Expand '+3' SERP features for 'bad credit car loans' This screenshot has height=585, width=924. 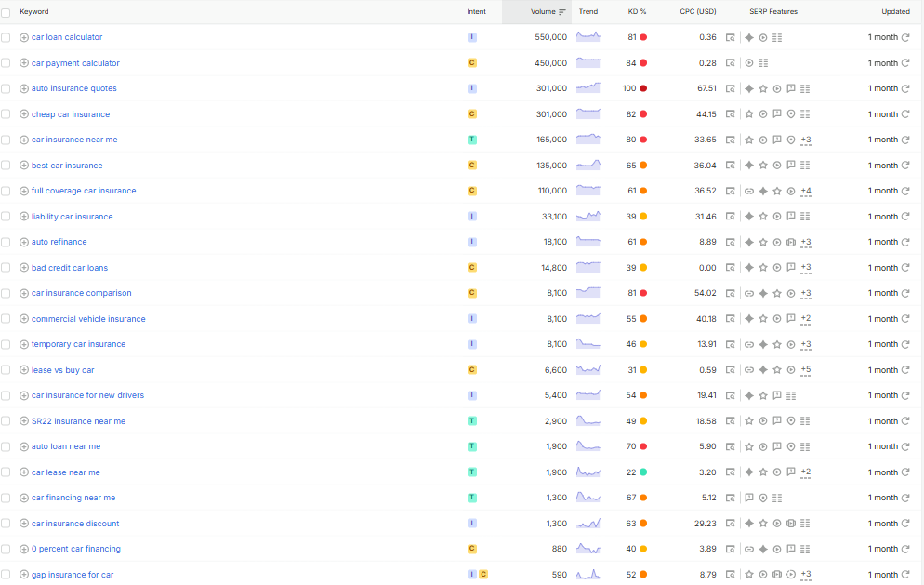pos(806,269)
